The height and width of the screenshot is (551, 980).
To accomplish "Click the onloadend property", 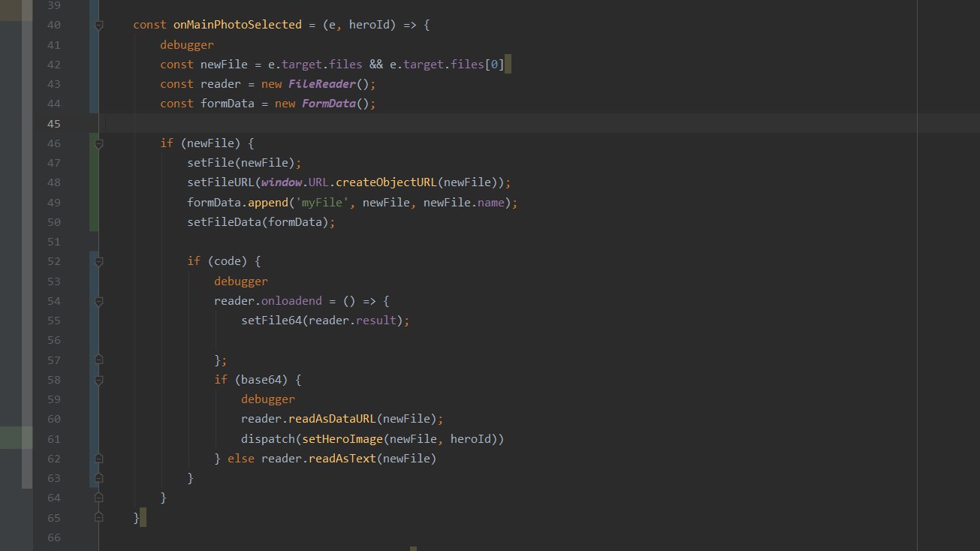I will (291, 301).
